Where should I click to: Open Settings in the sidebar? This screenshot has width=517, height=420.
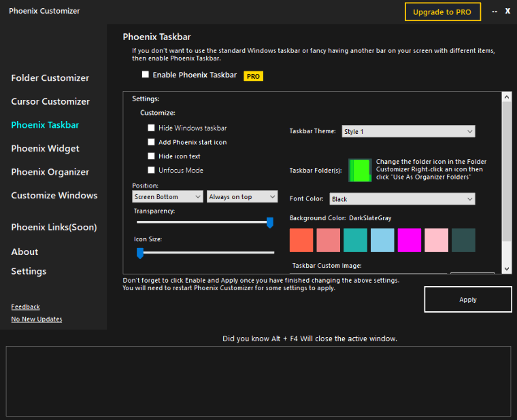point(29,271)
